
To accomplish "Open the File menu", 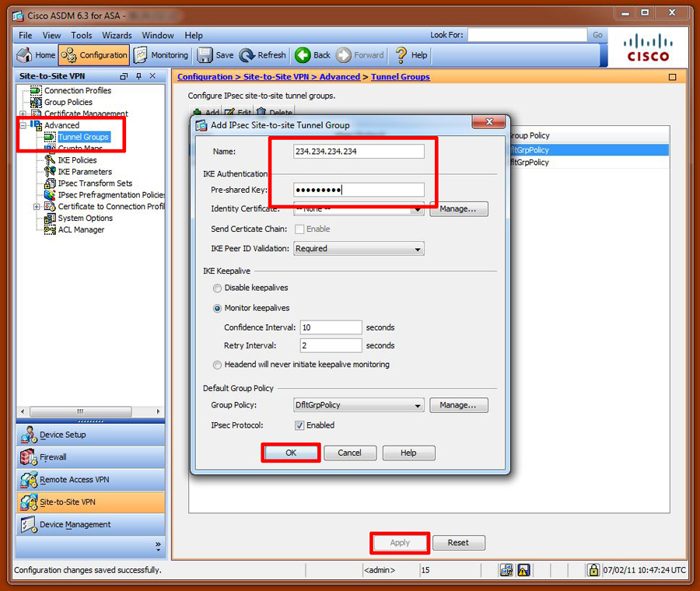I will tap(26, 35).
